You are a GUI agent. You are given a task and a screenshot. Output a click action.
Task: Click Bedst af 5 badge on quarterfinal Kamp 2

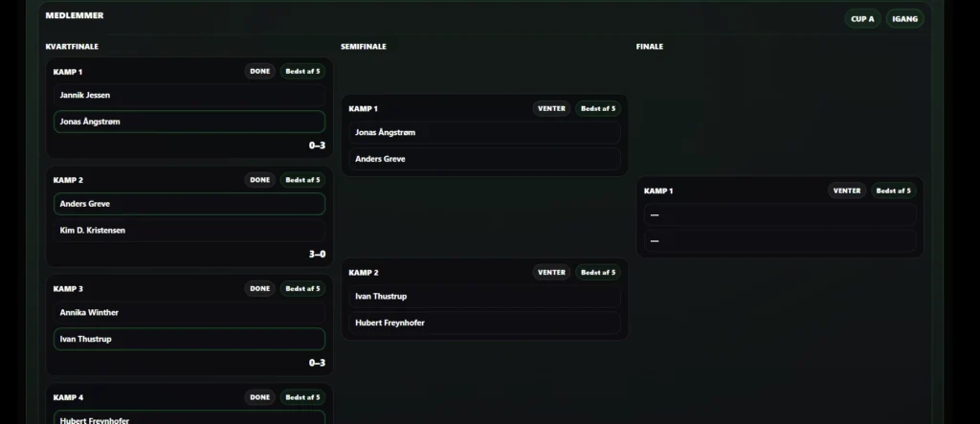[x=302, y=180]
